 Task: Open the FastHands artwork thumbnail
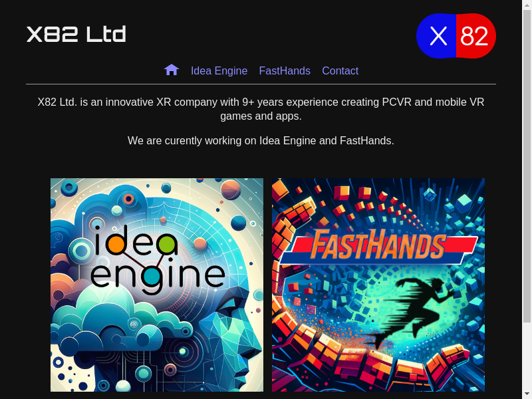[378, 285]
